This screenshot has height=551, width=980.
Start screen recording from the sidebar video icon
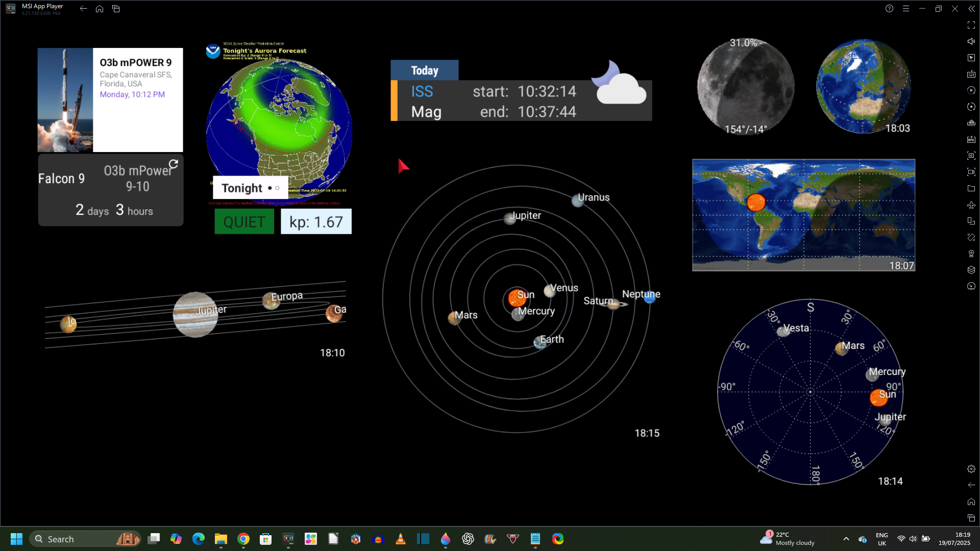click(x=971, y=172)
